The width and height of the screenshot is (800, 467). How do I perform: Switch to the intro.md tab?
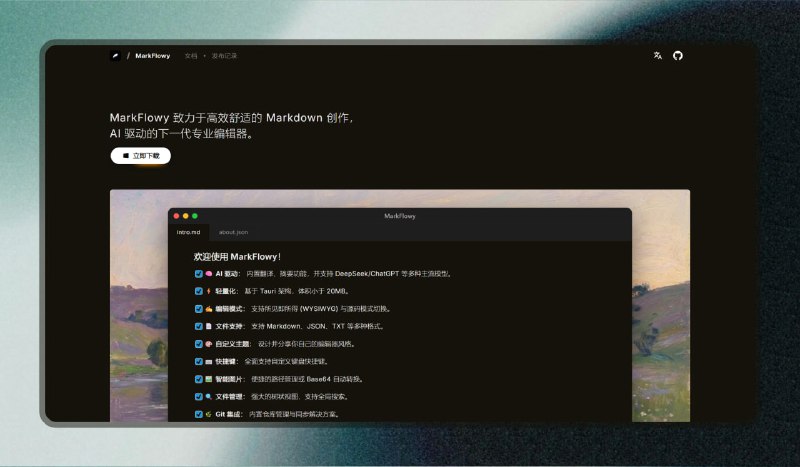188,232
